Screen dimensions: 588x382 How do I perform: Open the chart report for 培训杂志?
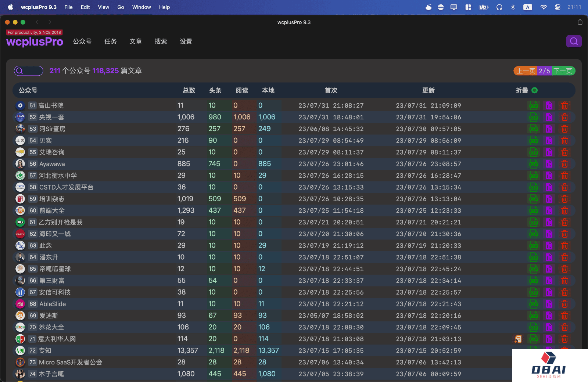point(549,199)
